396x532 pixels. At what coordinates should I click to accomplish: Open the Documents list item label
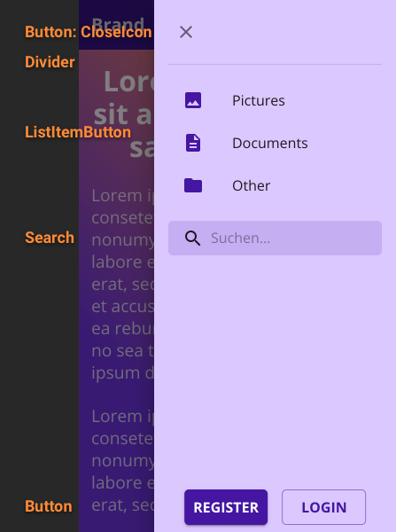pyautogui.click(x=270, y=143)
